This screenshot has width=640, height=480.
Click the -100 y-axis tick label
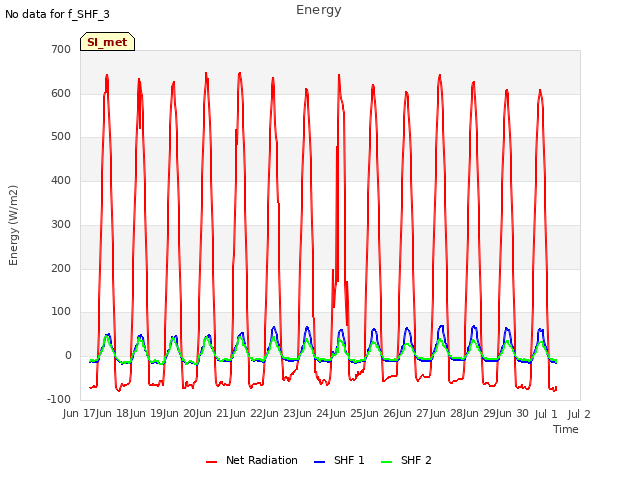(59, 399)
